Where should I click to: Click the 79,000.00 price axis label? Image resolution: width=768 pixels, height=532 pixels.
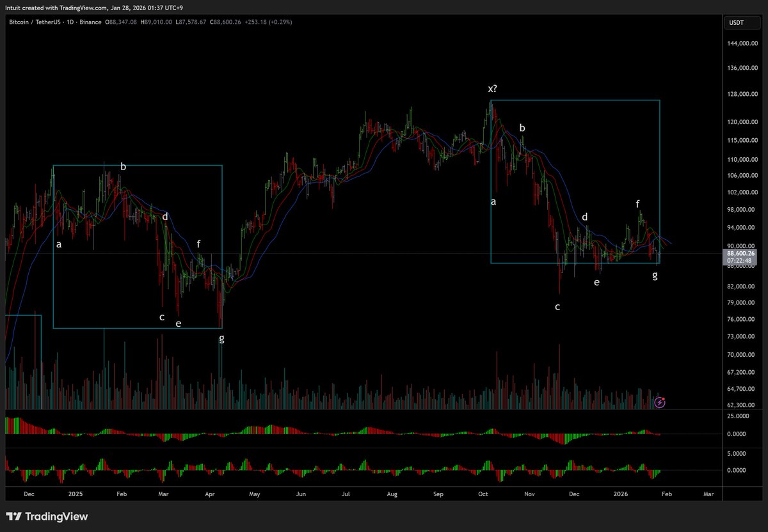click(x=742, y=303)
